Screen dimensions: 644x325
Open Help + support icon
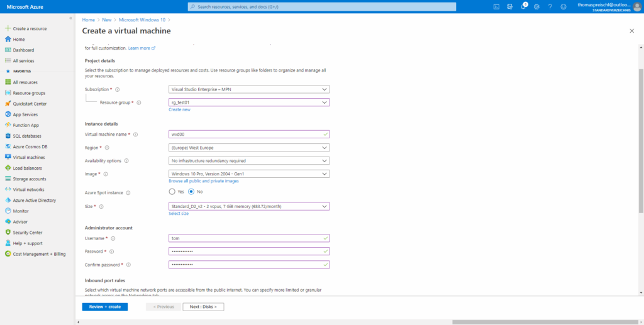point(8,243)
